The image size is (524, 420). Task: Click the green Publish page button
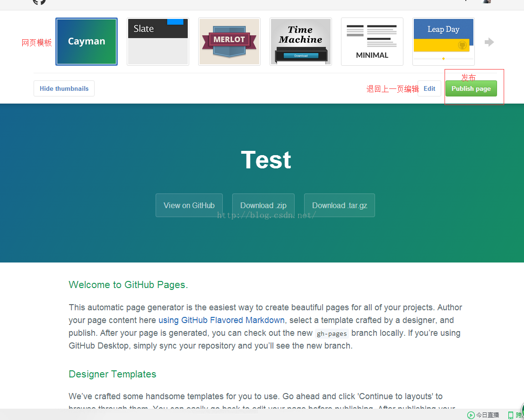point(471,88)
